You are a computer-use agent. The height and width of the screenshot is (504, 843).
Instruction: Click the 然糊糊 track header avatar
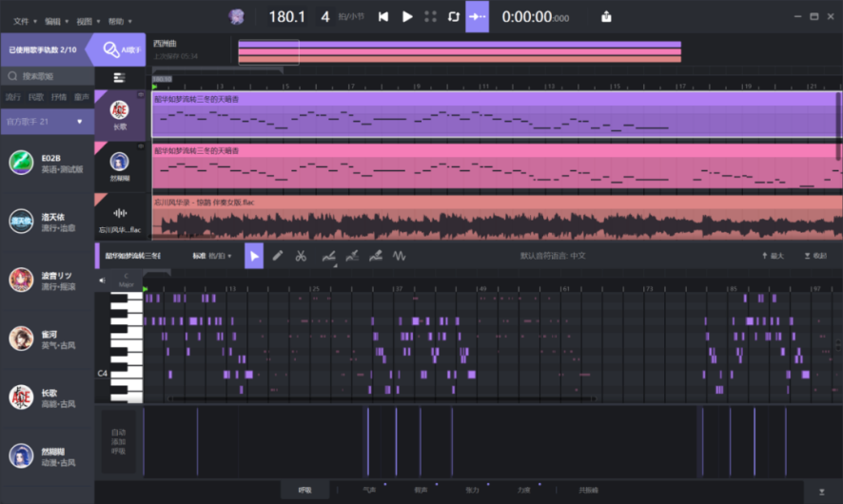pyautogui.click(x=119, y=162)
